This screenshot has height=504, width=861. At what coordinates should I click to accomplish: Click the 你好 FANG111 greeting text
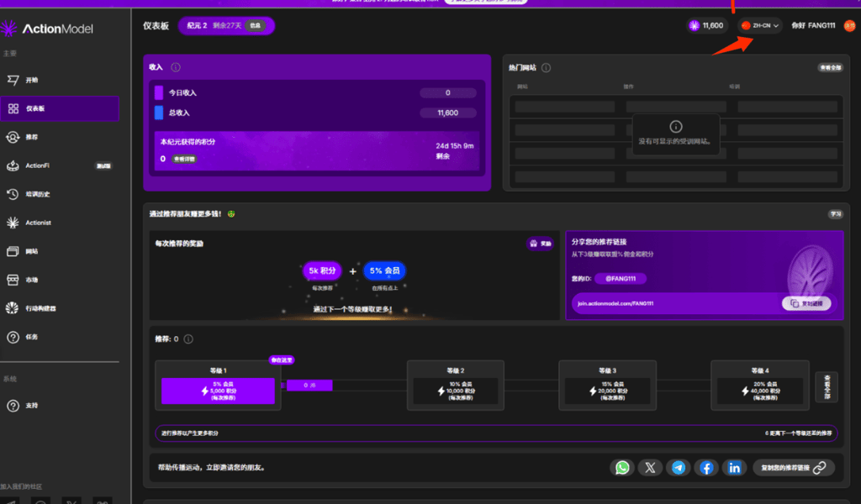pos(813,26)
